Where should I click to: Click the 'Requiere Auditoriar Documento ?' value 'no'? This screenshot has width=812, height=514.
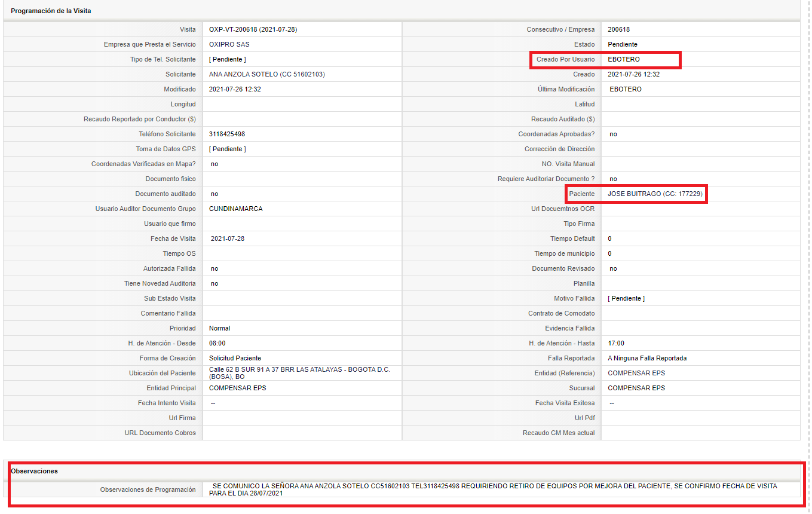click(x=613, y=179)
